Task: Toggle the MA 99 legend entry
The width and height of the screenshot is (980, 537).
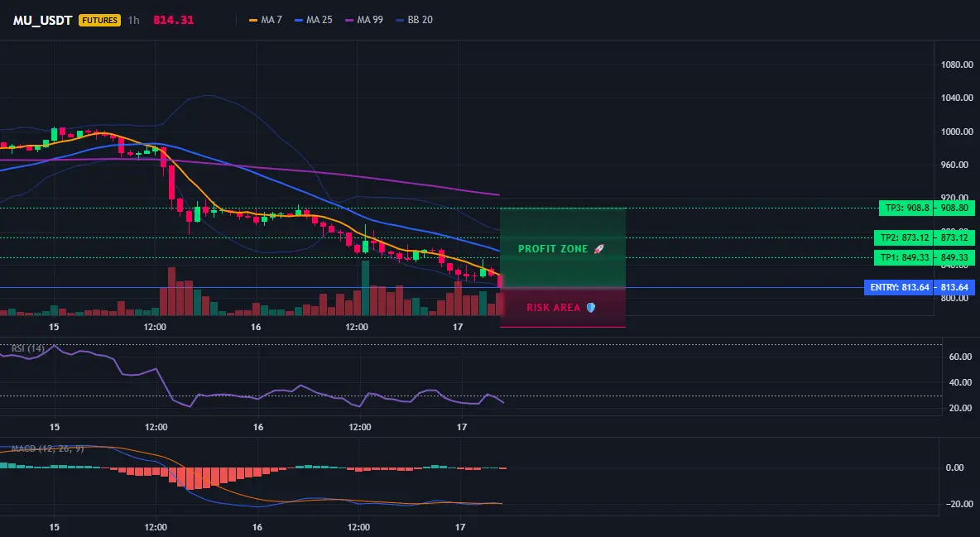Action: (364, 20)
